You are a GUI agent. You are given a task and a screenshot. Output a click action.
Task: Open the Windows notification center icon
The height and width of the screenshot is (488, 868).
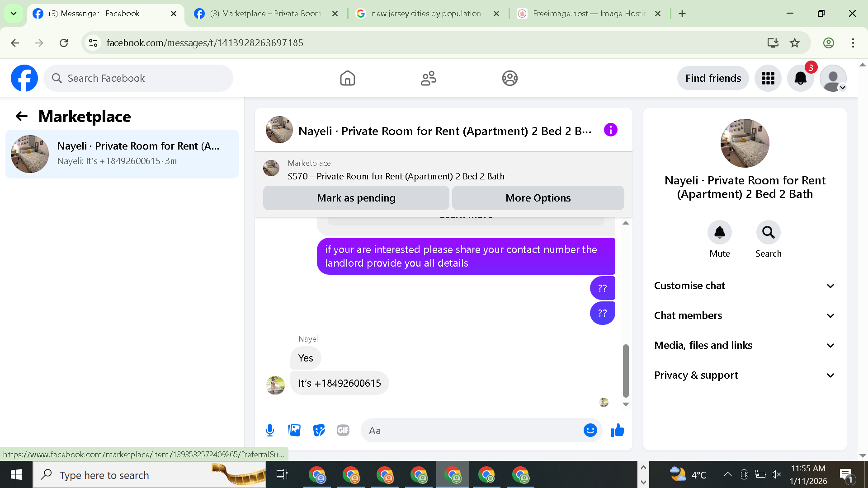click(x=846, y=475)
